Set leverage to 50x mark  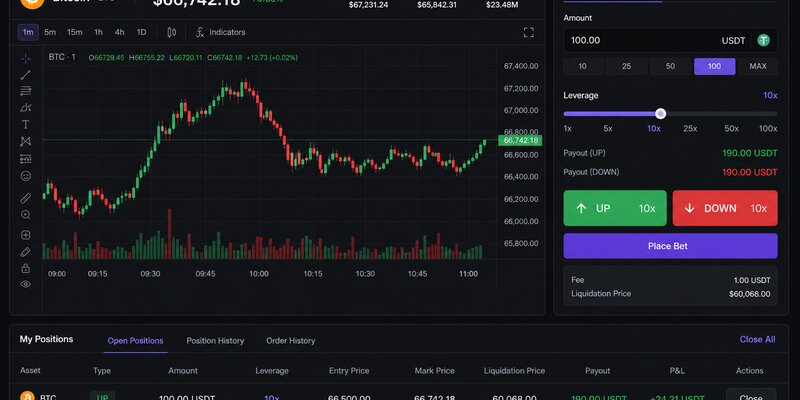[x=732, y=129]
